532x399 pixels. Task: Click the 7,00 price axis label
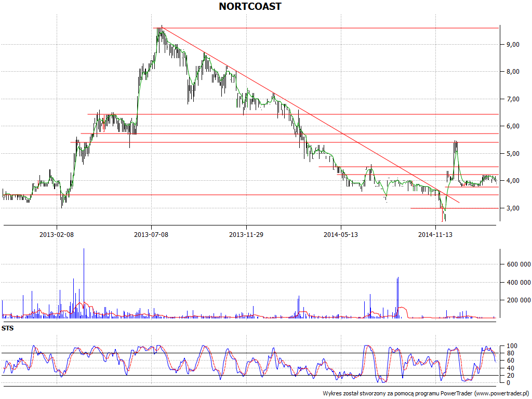point(513,99)
